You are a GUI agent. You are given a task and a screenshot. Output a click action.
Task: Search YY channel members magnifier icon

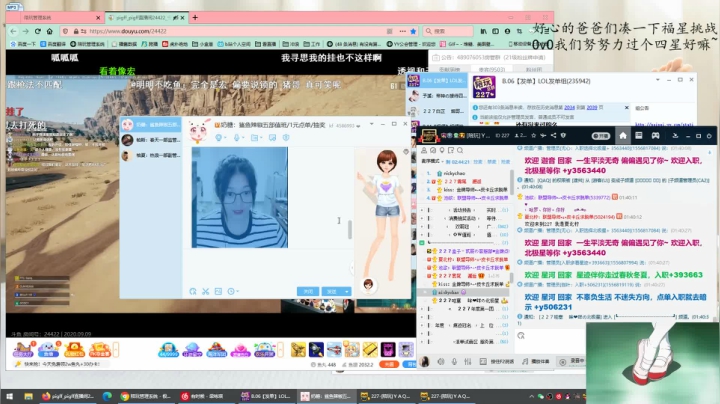pyautogui.click(x=460, y=150)
